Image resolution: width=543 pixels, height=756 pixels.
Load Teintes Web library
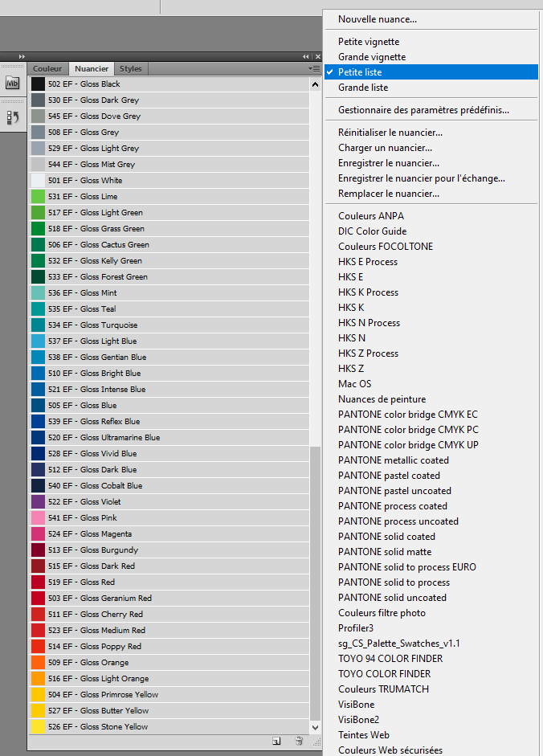tap(364, 735)
